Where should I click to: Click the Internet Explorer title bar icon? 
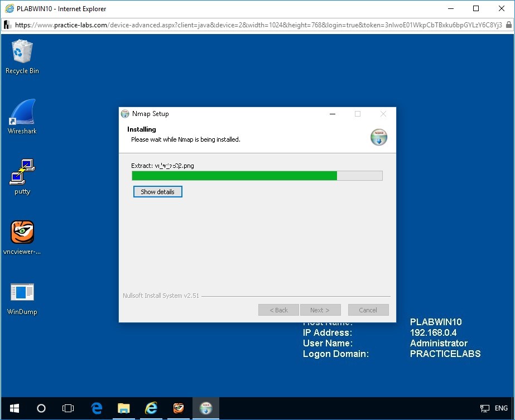point(9,9)
